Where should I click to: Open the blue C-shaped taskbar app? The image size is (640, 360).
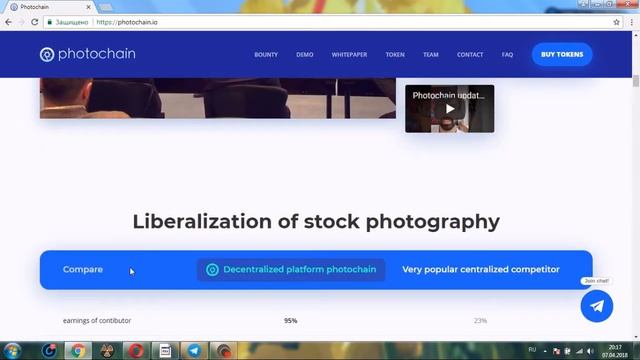(49, 351)
